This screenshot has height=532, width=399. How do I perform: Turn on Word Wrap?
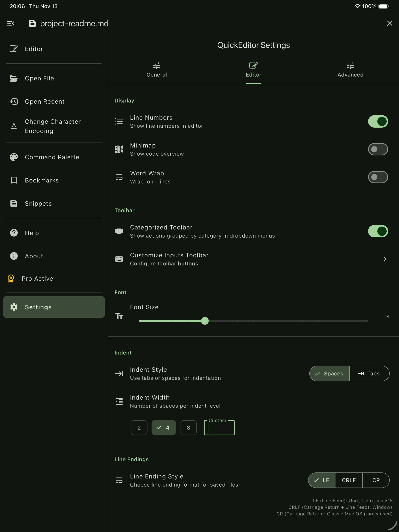[378, 177]
